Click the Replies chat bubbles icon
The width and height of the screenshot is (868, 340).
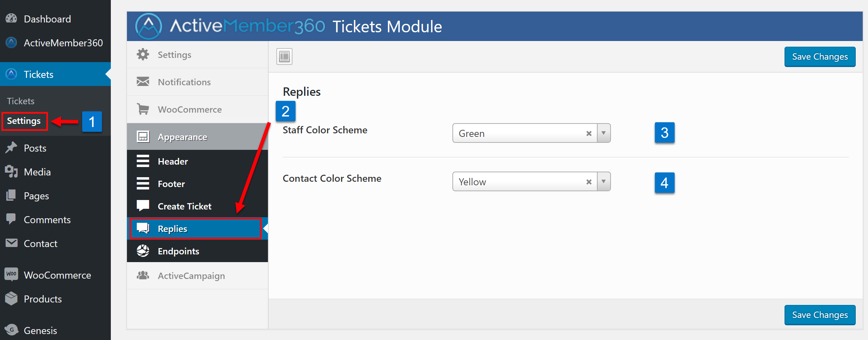[x=143, y=228]
